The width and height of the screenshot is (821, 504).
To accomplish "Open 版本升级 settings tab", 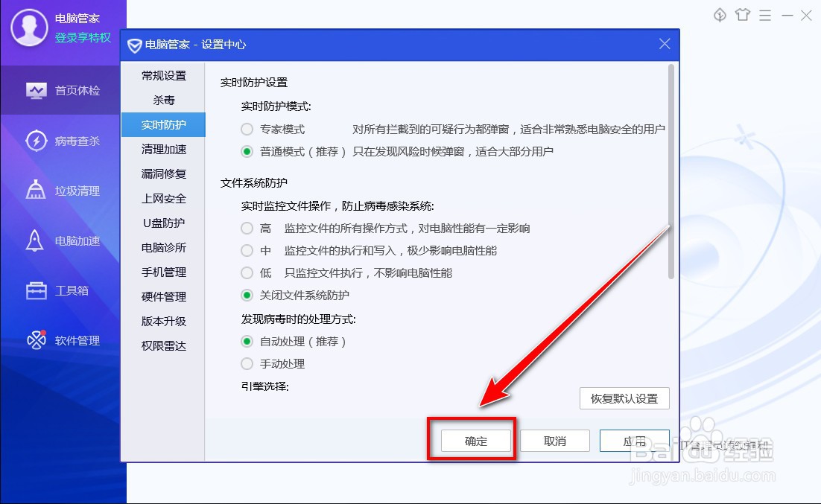I will coord(163,322).
